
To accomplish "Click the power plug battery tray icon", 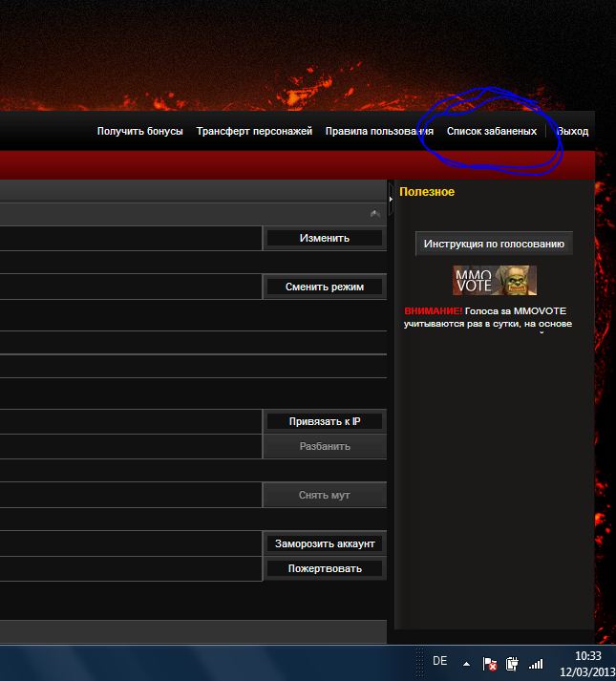I will (x=512, y=664).
